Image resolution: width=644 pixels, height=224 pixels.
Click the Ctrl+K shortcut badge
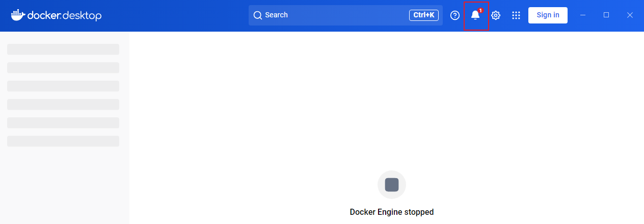pos(423,15)
